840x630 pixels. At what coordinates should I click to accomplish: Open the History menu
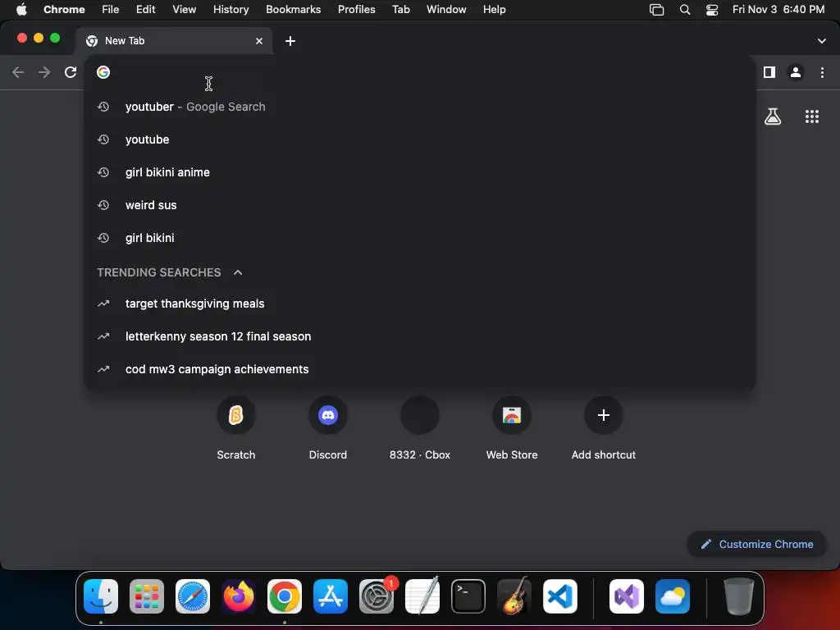[231, 10]
